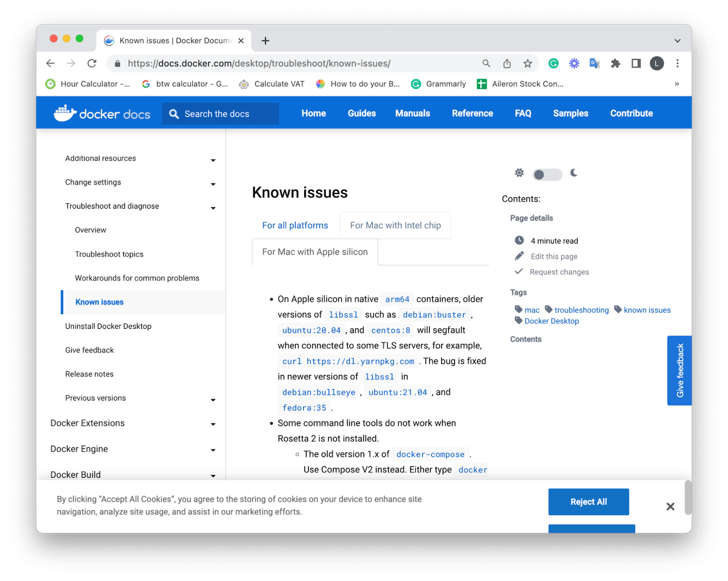Expand the Docker Engine section
728x581 pixels.
pos(213,451)
